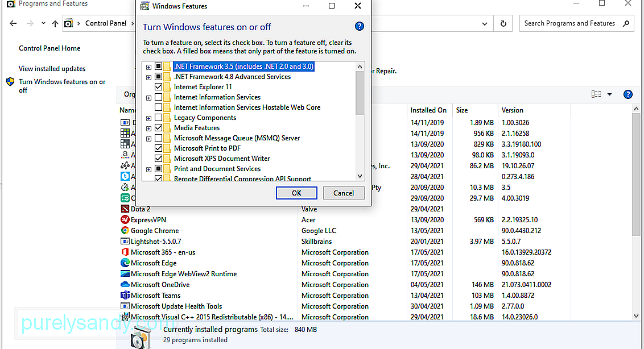Open Turn Windows features on or off link

tap(62, 86)
